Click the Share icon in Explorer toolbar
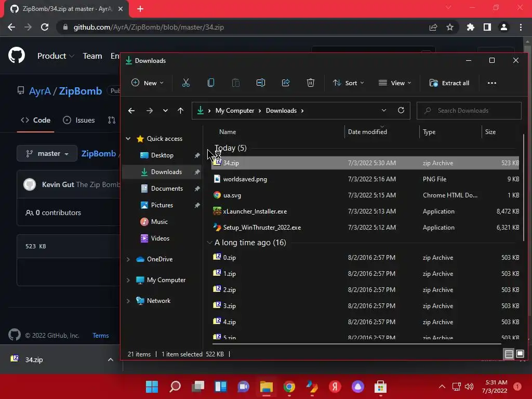The width and height of the screenshot is (532, 399). (286, 83)
